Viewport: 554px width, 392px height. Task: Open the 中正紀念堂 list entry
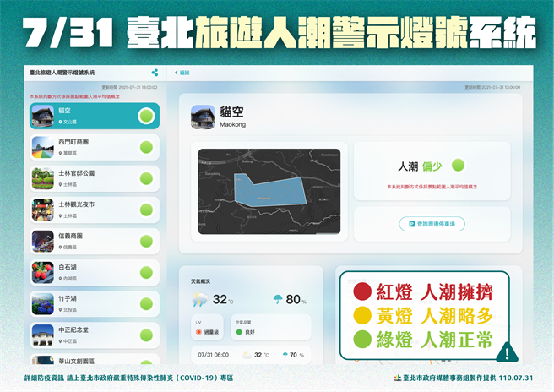(95, 335)
